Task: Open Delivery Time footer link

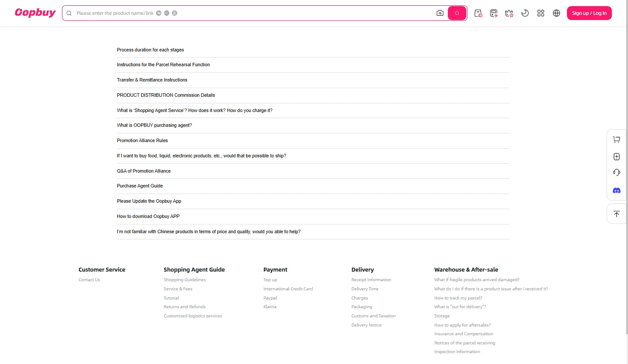Action: click(x=365, y=289)
